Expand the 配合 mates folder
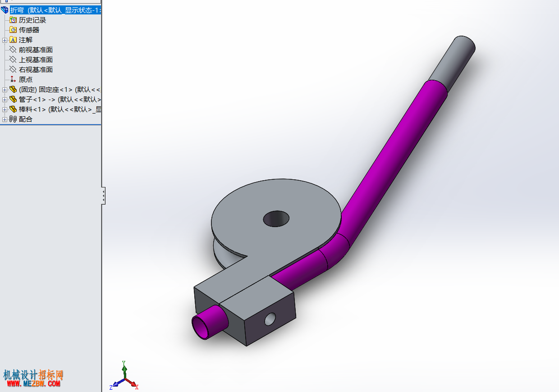The height and width of the screenshot is (392, 559). pos(5,119)
